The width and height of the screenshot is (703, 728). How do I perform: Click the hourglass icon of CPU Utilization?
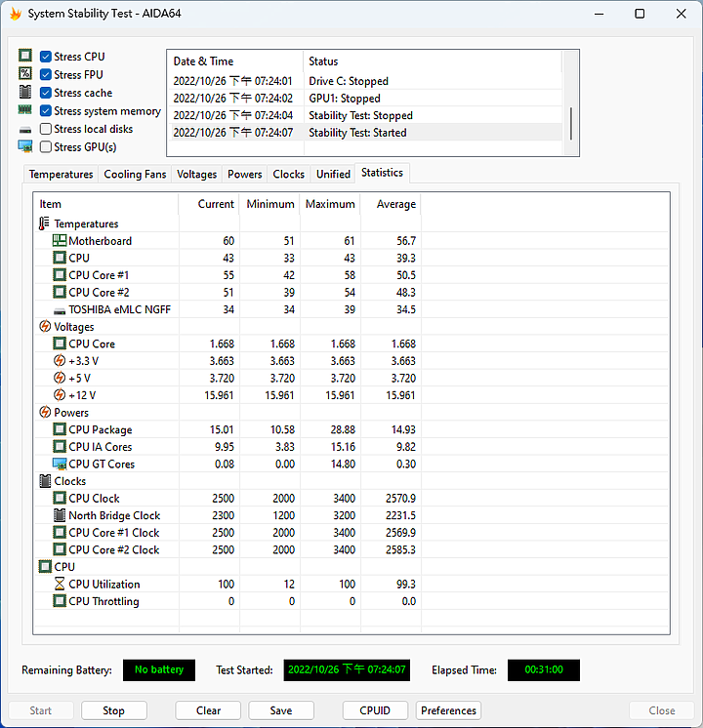(x=60, y=584)
